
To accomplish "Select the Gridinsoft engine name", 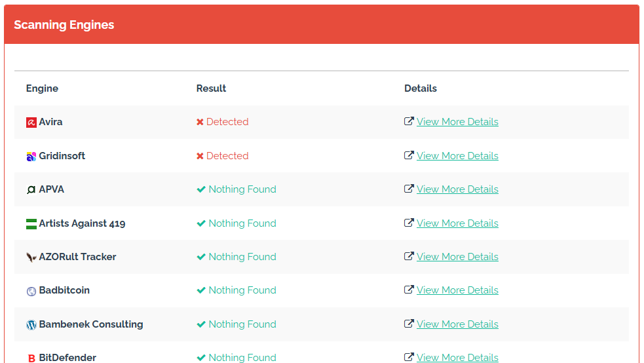I will pyautogui.click(x=62, y=156).
